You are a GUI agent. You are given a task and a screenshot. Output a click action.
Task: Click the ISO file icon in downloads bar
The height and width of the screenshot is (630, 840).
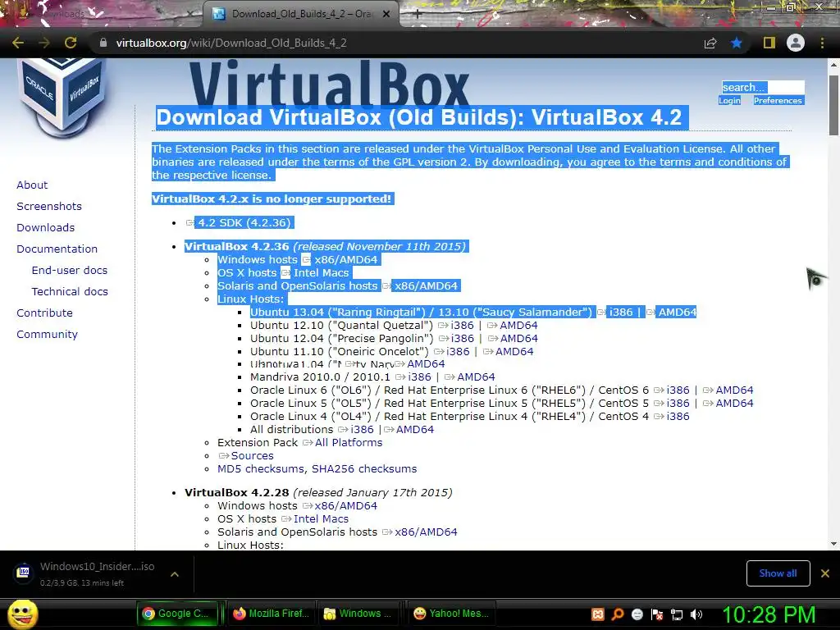coord(24,573)
